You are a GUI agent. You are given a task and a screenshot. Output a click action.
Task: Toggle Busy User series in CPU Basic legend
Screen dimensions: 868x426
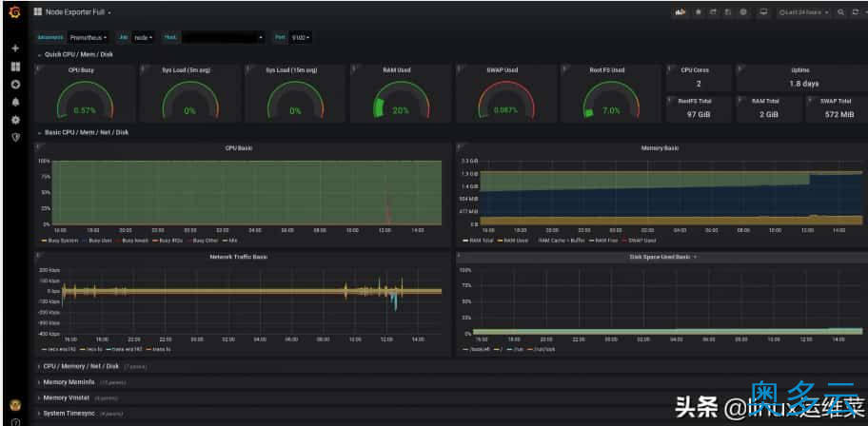click(x=97, y=241)
